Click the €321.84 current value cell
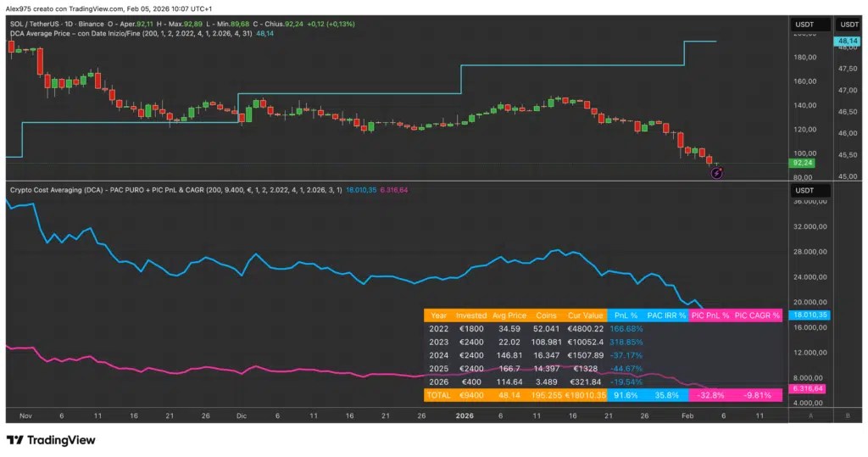 point(585,382)
